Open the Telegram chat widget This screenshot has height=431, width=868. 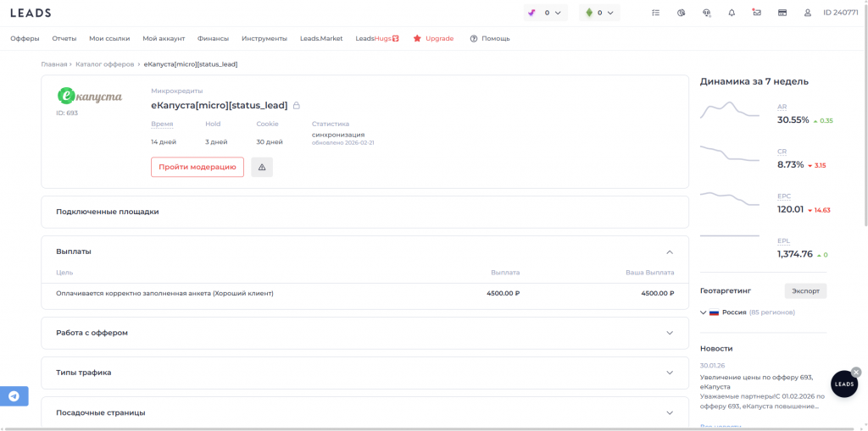pos(14,395)
